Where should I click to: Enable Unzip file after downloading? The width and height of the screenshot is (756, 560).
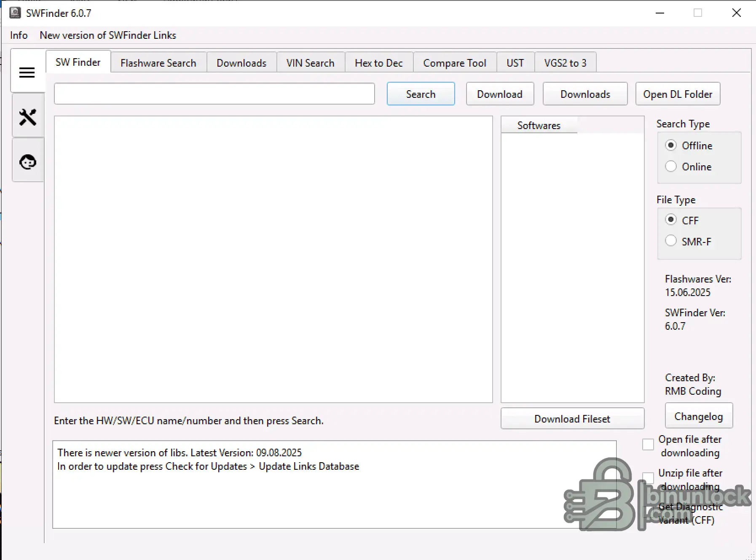pyautogui.click(x=648, y=478)
